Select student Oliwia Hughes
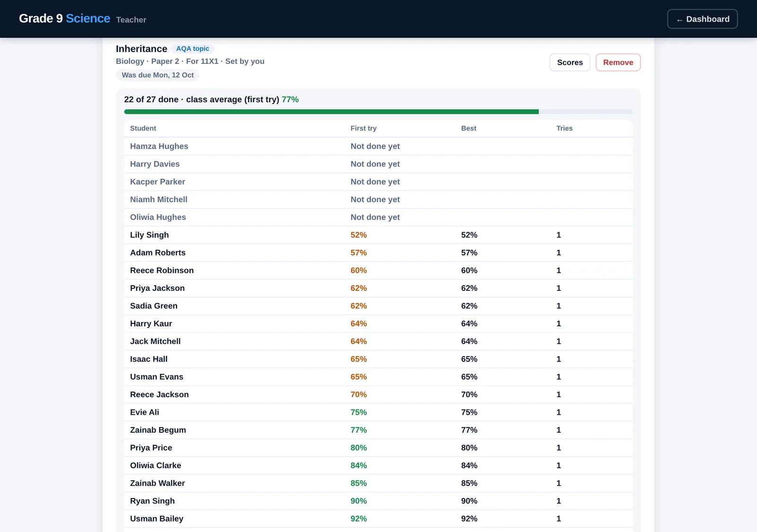Screen dimensions: 757x532 [x=158, y=218]
